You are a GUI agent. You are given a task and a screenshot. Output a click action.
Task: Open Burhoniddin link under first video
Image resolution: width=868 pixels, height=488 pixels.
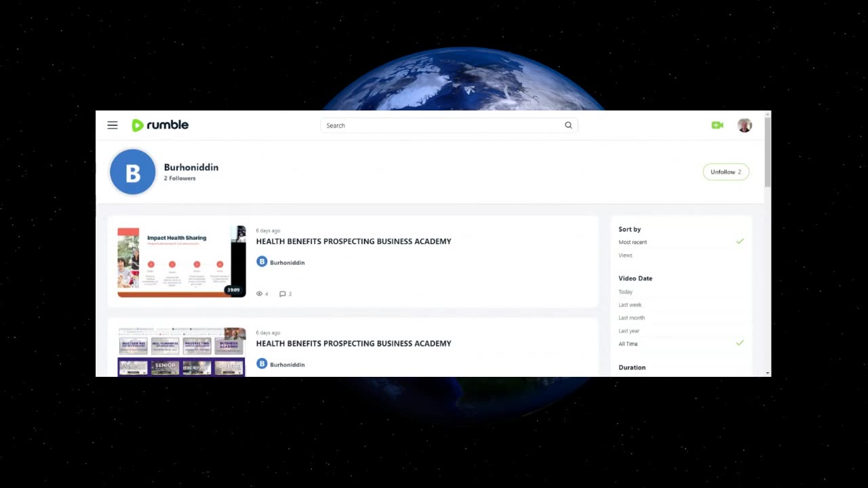pyautogui.click(x=288, y=262)
